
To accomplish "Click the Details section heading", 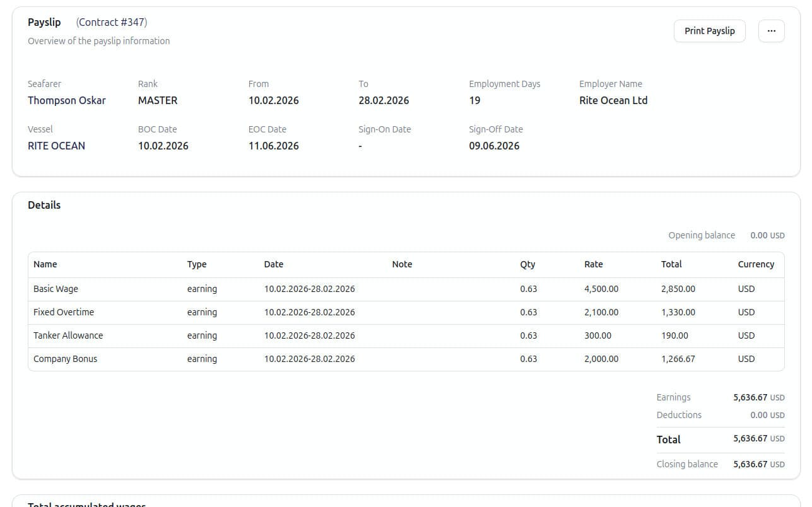I will [44, 205].
